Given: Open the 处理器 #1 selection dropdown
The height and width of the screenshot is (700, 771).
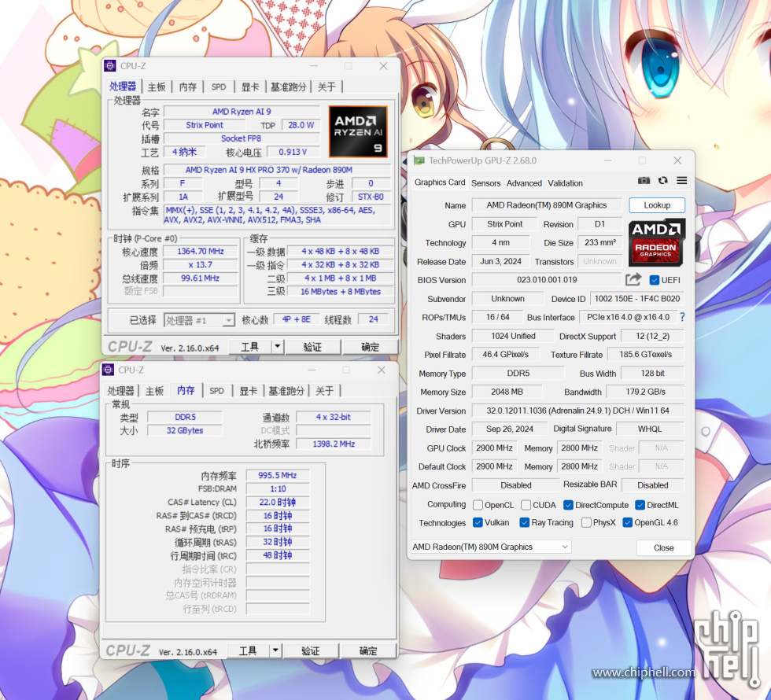Looking at the screenshot, I should tap(199, 321).
